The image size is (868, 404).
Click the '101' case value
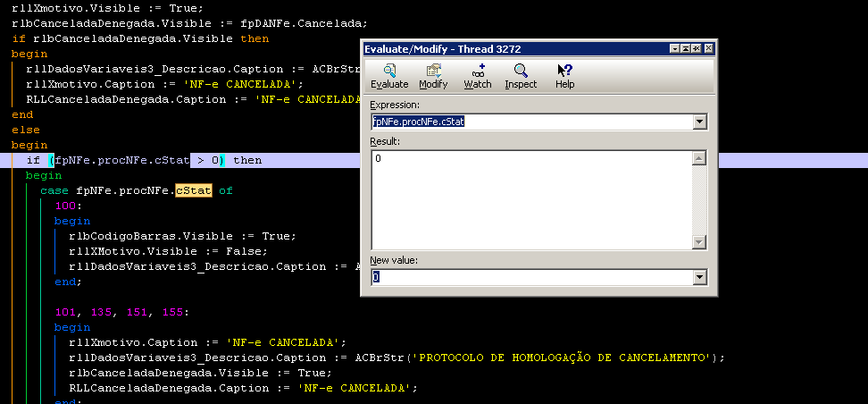[65, 312]
